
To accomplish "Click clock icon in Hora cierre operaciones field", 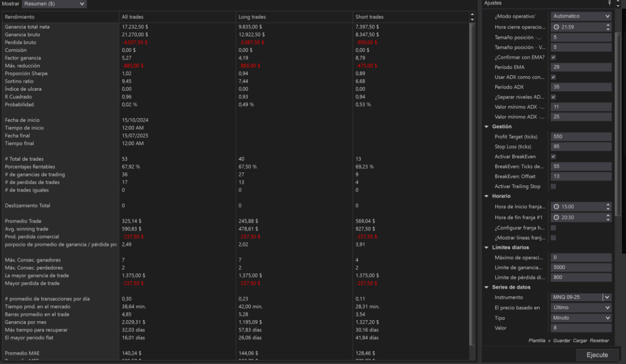I will click(556, 27).
